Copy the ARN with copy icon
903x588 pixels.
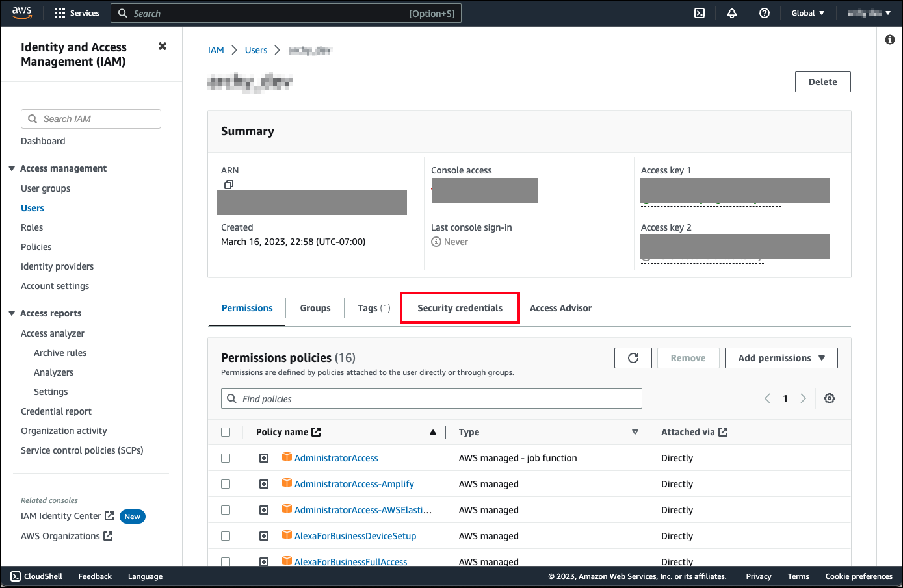[x=228, y=185]
